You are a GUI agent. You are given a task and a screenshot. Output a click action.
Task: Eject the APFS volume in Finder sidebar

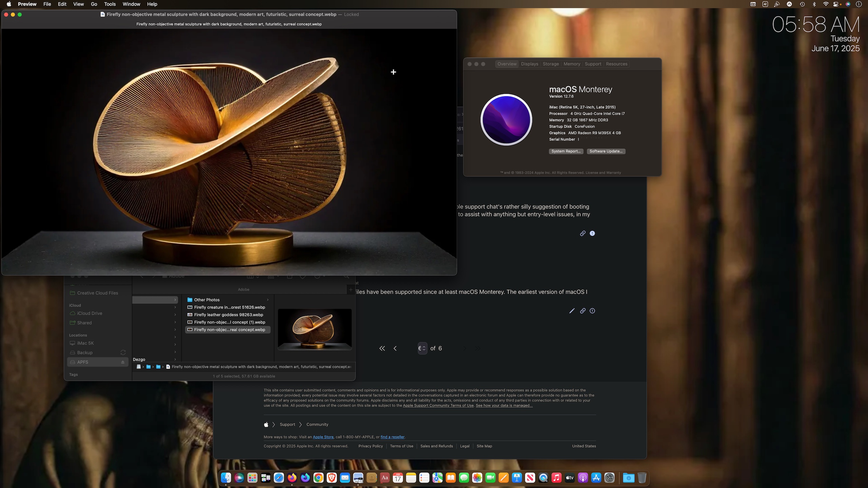(123, 362)
